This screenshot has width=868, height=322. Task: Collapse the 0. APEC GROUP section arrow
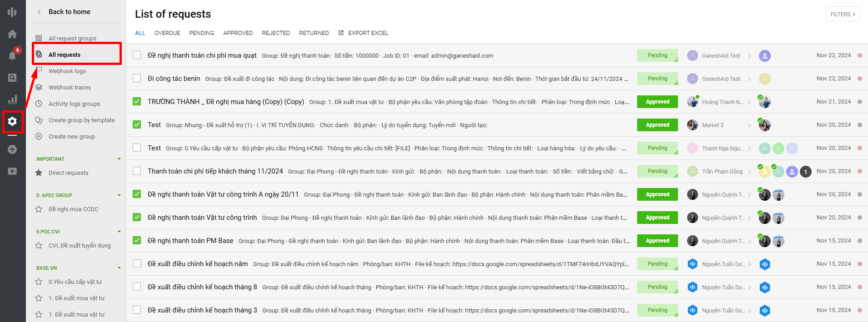(x=119, y=195)
